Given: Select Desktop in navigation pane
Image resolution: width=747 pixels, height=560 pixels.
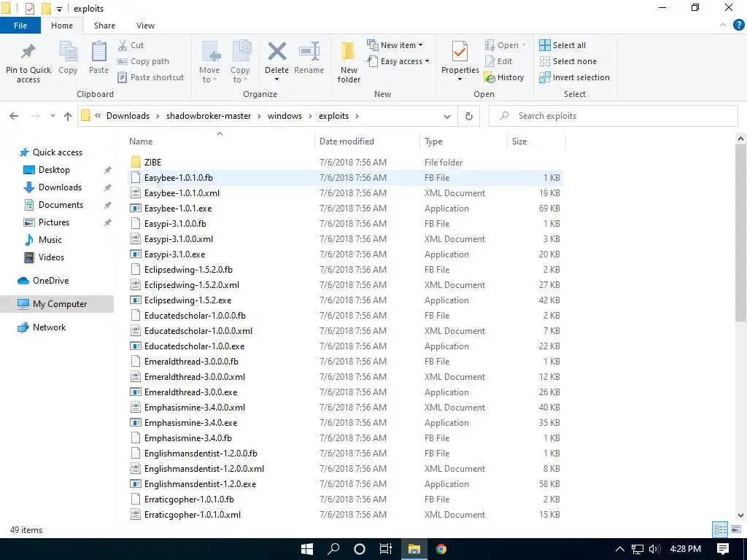Looking at the screenshot, I should click(54, 170).
